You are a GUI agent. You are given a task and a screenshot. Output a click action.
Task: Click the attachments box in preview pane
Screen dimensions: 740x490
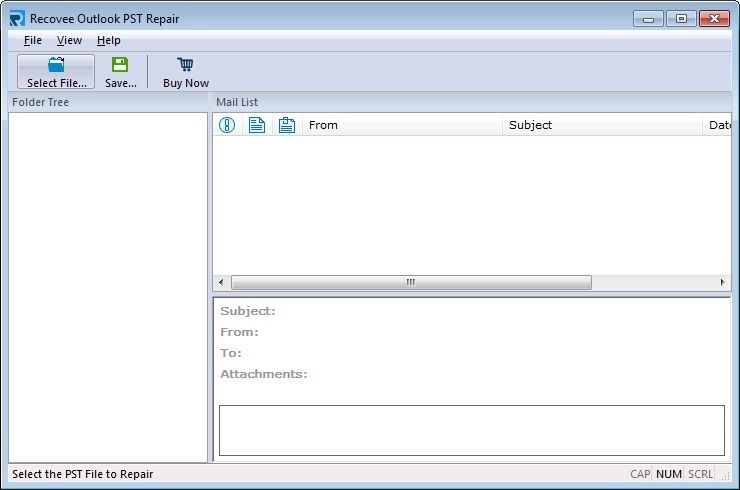pyautogui.click(x=471, y=430)
